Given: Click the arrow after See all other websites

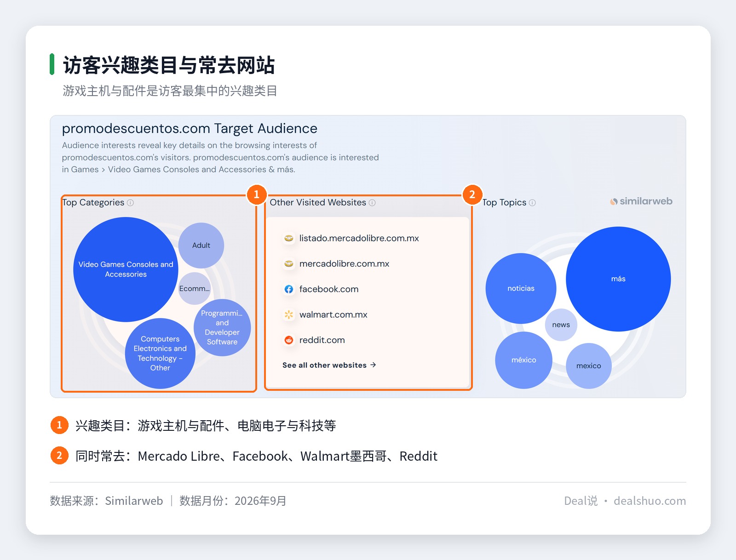Looking at the screenshot, I should click(373, 365).
